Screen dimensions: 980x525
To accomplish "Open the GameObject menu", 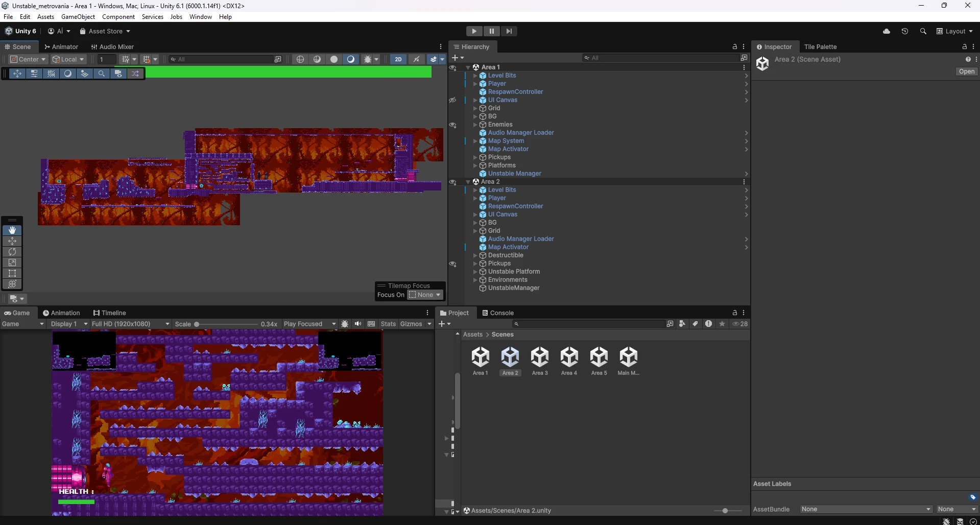I will point(78,17).
